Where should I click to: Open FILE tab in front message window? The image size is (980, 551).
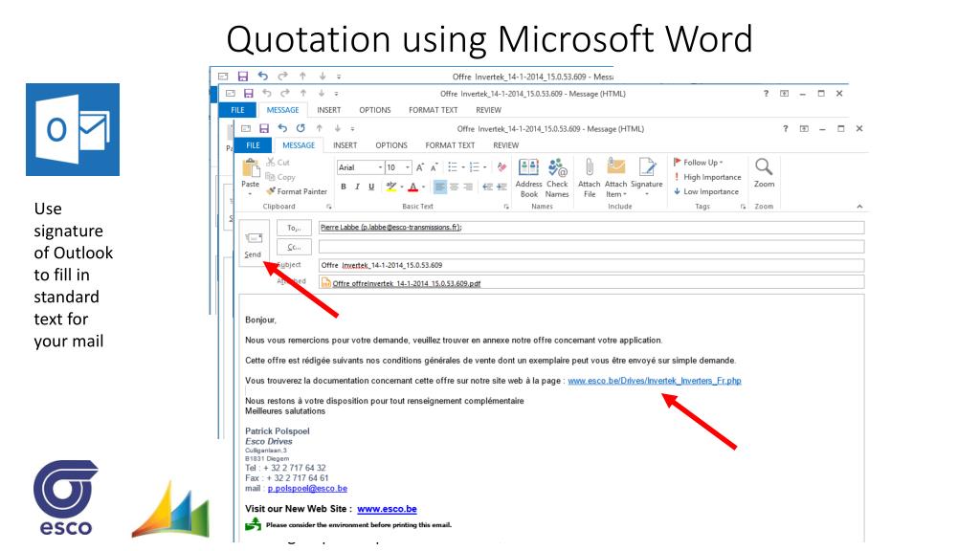coord(253,145)
